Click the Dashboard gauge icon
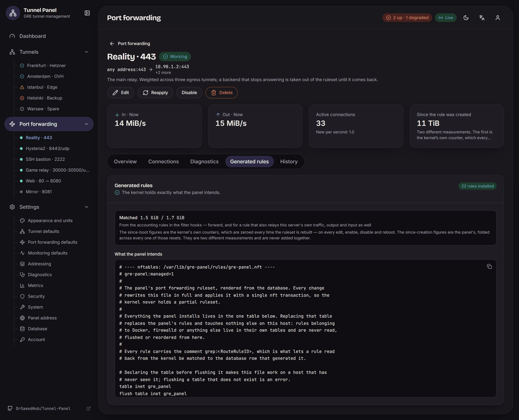The width and height of the screenshot is (519, 420). (x=12, y=36)
